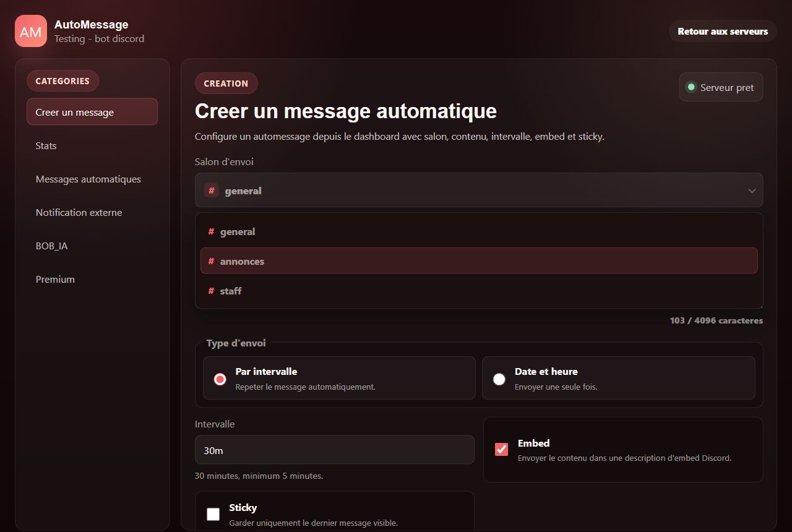Image resolution: width=792 pixels, height=532 pixels.
Task: Click the hash icon in the selected general salon field
Action: (212, 191)
